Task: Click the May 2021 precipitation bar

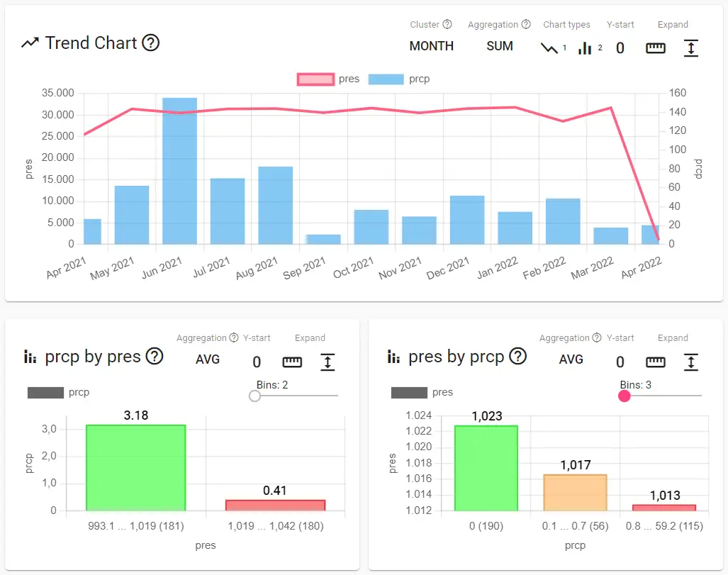Action: pyautogui.click(x=132, y=215)
